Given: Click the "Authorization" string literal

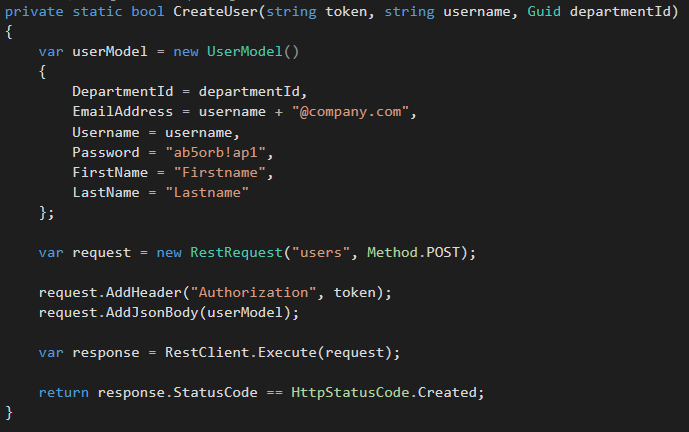Looking at the screenshot, I should point(254,292).
